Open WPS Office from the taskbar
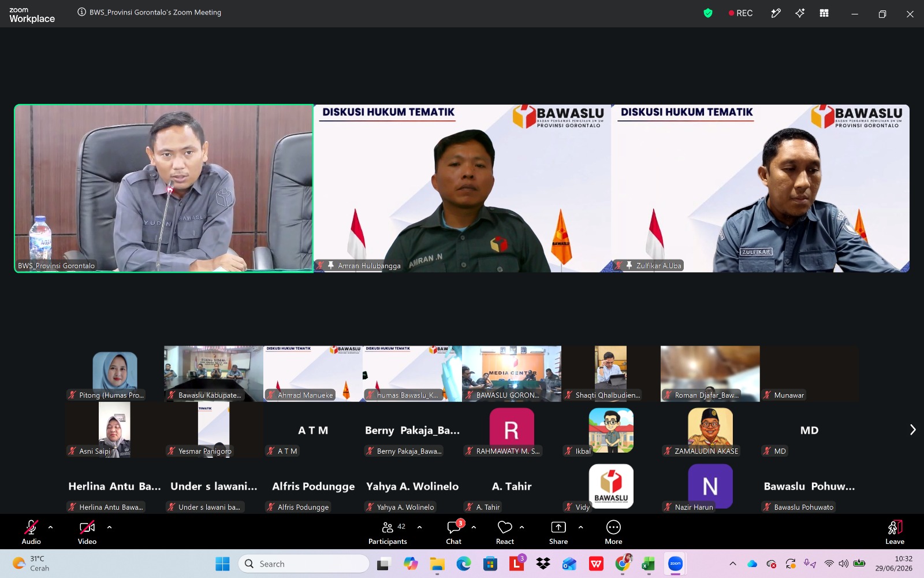 pyautogui.click(x=596, y=564)
